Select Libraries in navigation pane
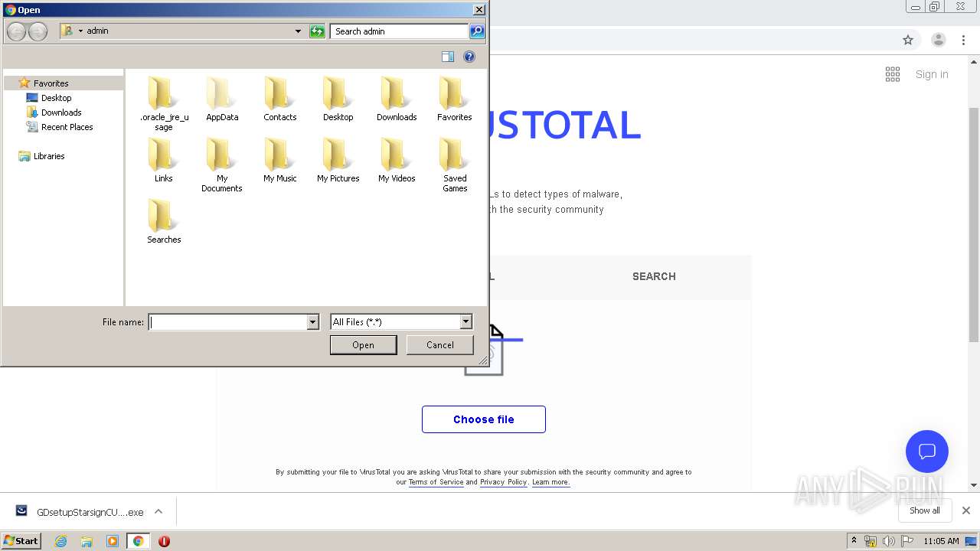 click(49, 156)
